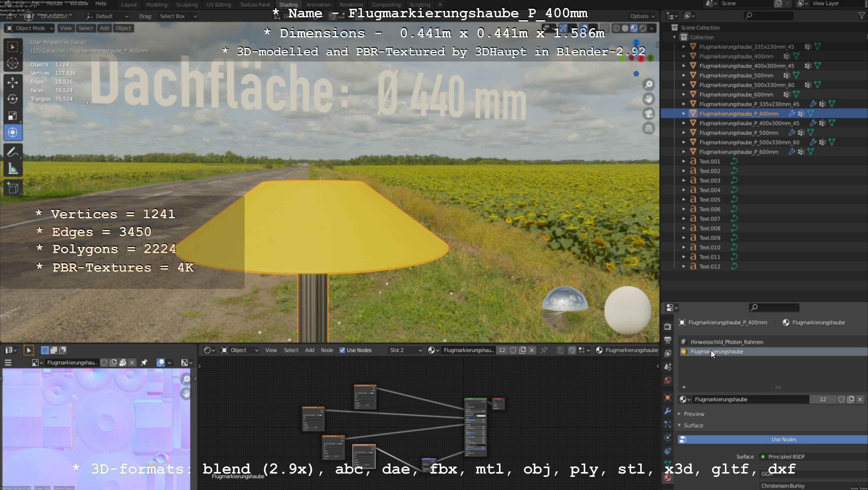Image resolution: width=868 pixels, height=490 pixels.
Task: Expand the Preview panel in material properties
Action: pos(679,414)
